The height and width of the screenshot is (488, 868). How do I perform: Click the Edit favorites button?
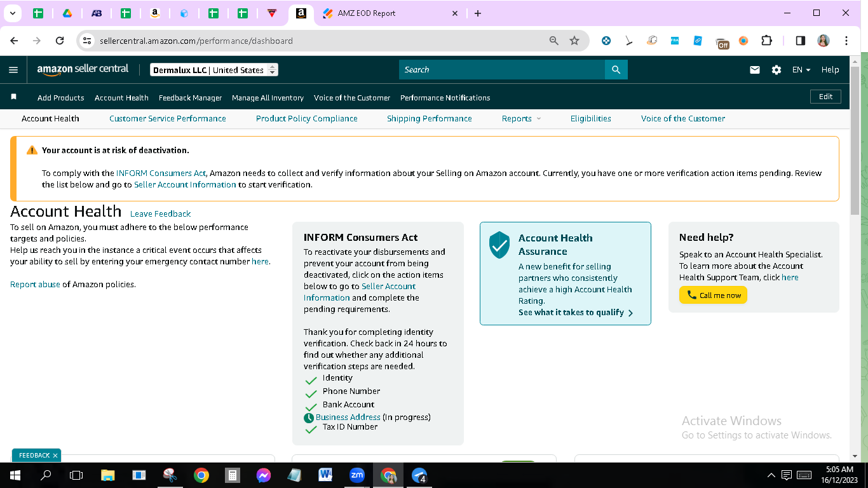tap(826, 97)
